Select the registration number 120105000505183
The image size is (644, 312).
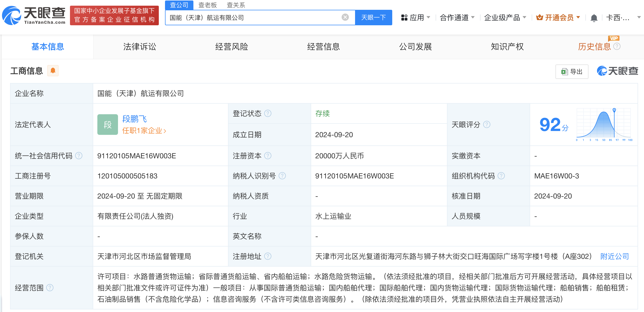pyautogui.click(x=127, y=176)
